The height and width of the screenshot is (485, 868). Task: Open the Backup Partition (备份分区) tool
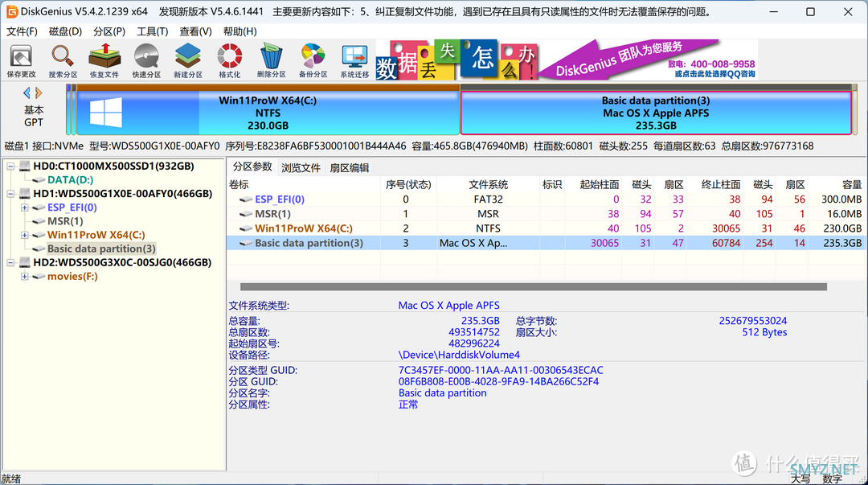(x=313, y=61)
